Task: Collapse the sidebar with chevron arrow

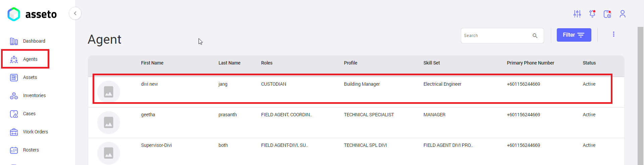Action: [x=75, y=13]
